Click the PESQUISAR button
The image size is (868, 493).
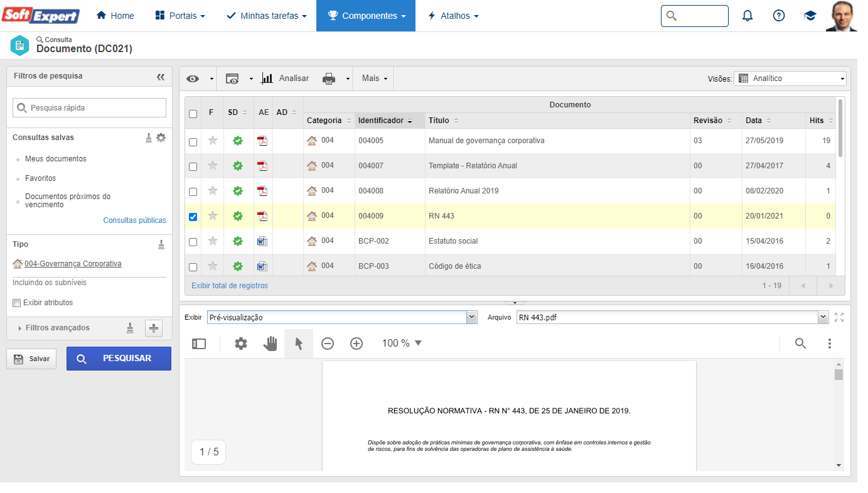pos(119,359)
